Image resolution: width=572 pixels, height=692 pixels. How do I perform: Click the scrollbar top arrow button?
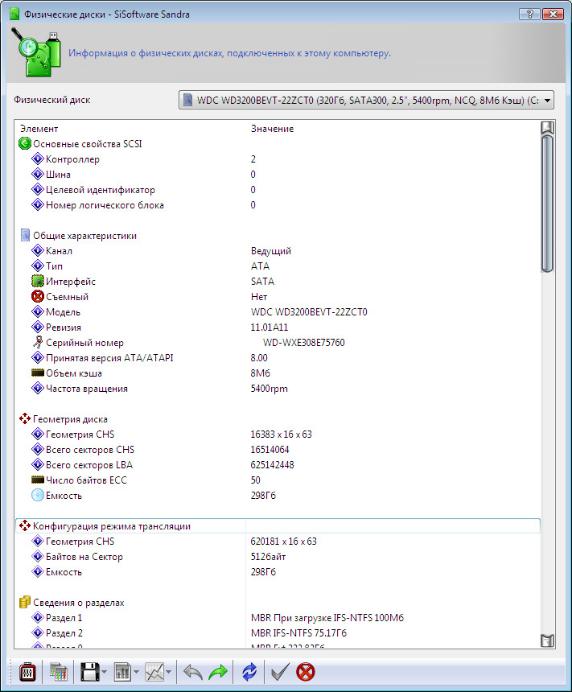click(547, 127)
